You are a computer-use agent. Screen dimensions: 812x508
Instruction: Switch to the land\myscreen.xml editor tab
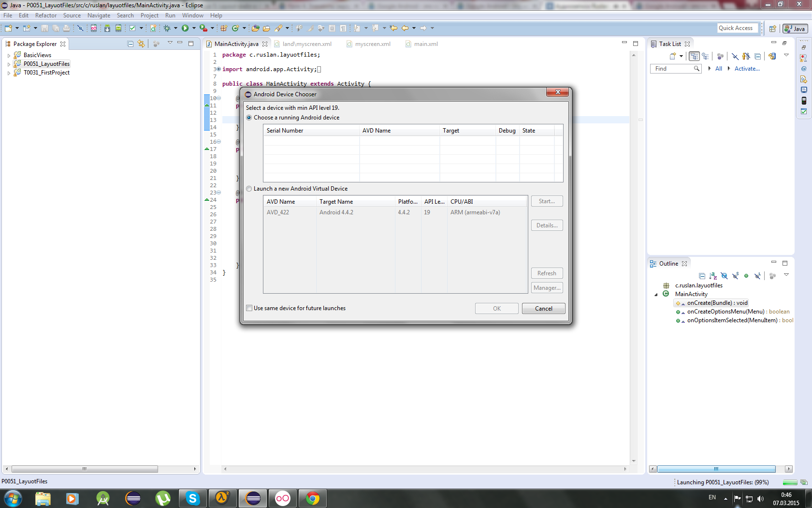tap(307, 44)
